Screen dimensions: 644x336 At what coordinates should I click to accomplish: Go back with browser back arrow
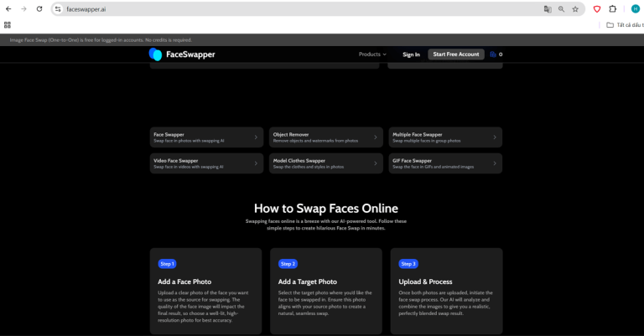tap(8, 8)
